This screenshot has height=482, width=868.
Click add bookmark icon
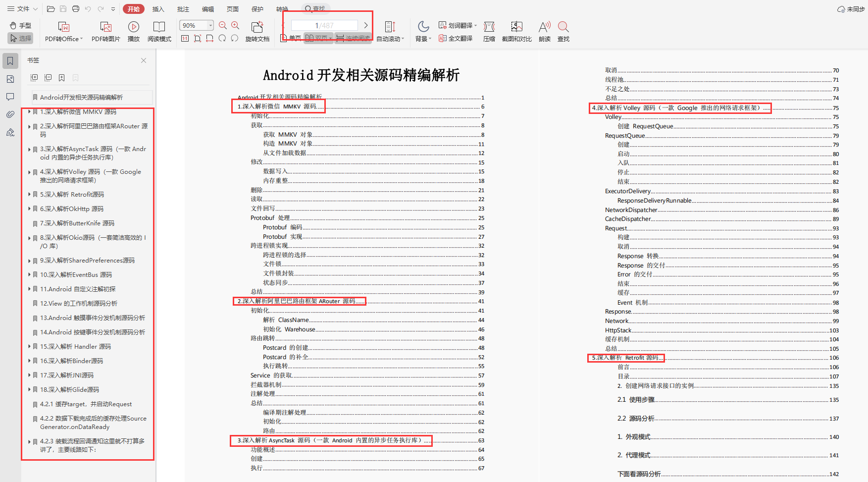(62, 78)
